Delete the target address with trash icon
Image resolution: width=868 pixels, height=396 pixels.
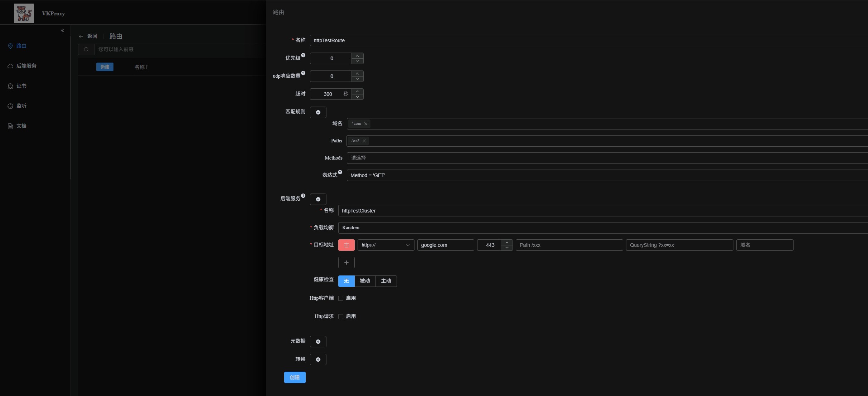(x=346, y=245)
